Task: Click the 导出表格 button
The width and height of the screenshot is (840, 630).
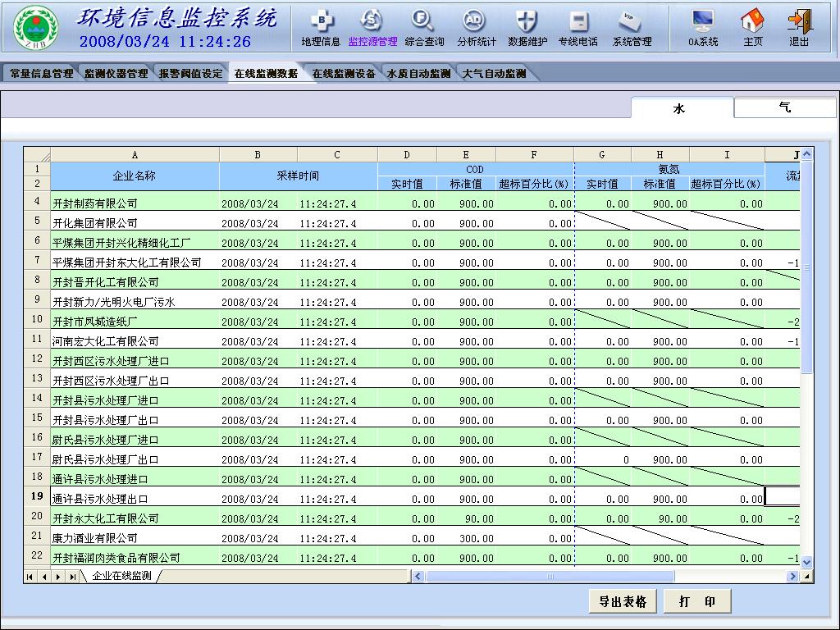Action: [x=623, y=601]
